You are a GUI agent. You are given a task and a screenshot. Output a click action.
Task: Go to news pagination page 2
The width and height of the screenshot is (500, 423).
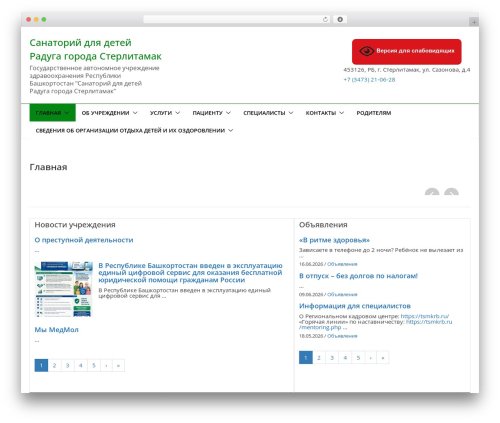pos(54,365)
